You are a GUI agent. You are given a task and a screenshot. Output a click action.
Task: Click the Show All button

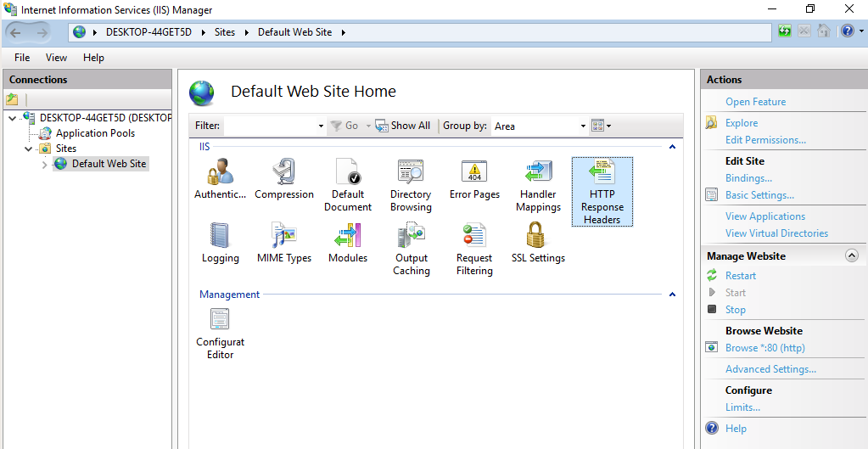tap(403, 126)
